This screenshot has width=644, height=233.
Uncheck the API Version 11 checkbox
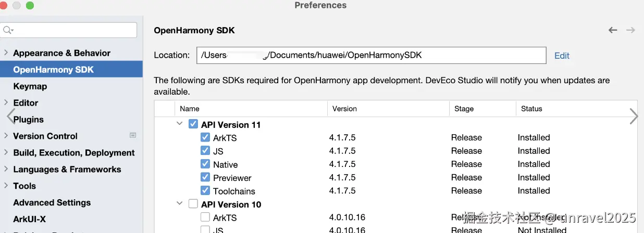(x=193, y=124)
